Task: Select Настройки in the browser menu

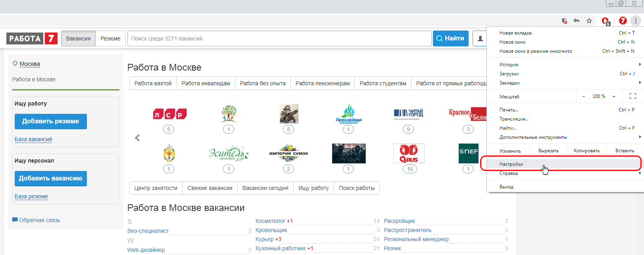Action: coord(511,164)
